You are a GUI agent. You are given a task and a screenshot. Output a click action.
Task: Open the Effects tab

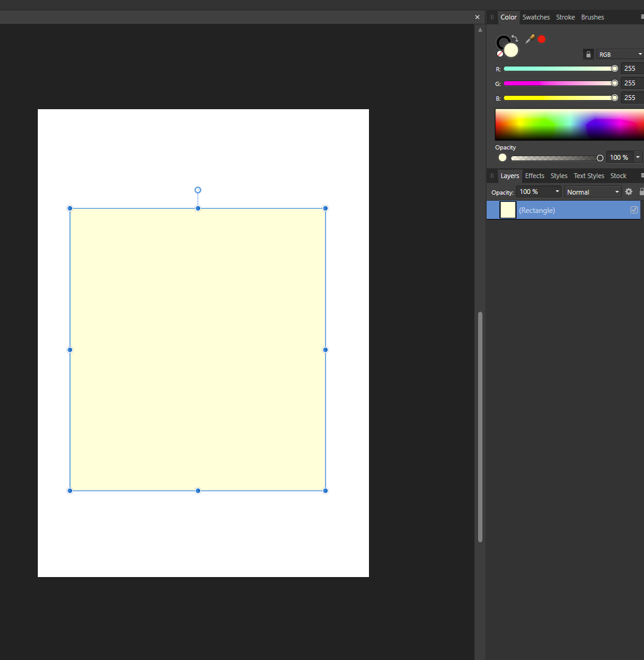tap(534, 176)
